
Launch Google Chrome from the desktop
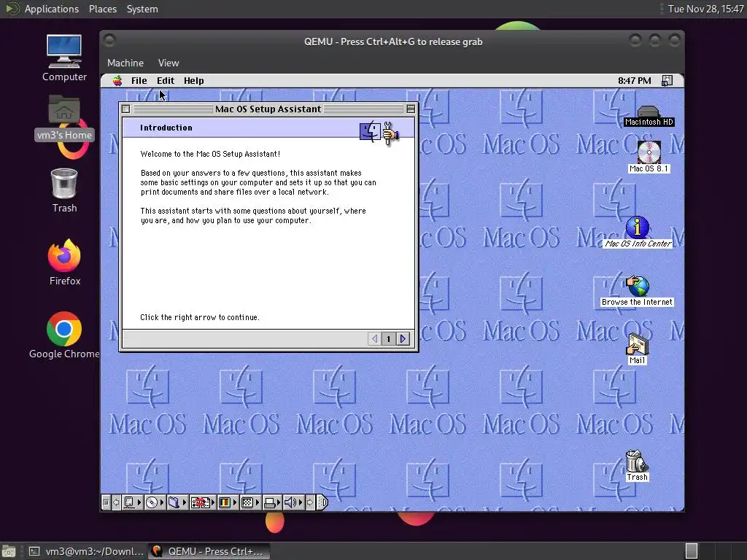[x=64, y=335]
